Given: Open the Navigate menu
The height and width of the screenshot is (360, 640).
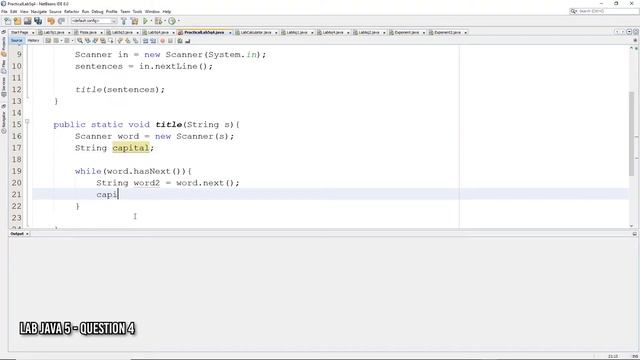Looking at the screenshot, I should [39, 11].
